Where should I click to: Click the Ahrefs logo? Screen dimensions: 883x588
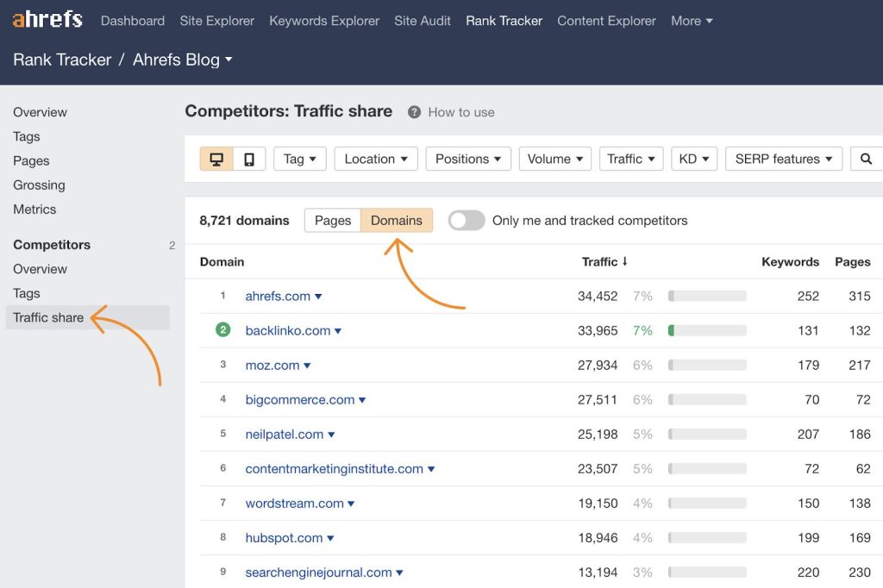(47, 19)
